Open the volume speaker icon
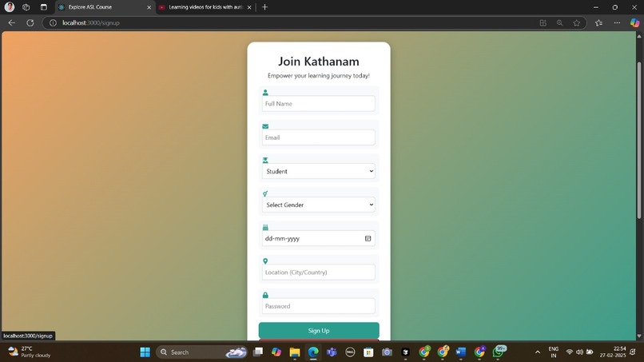644x362 pixels. click(x=579, y=352)
